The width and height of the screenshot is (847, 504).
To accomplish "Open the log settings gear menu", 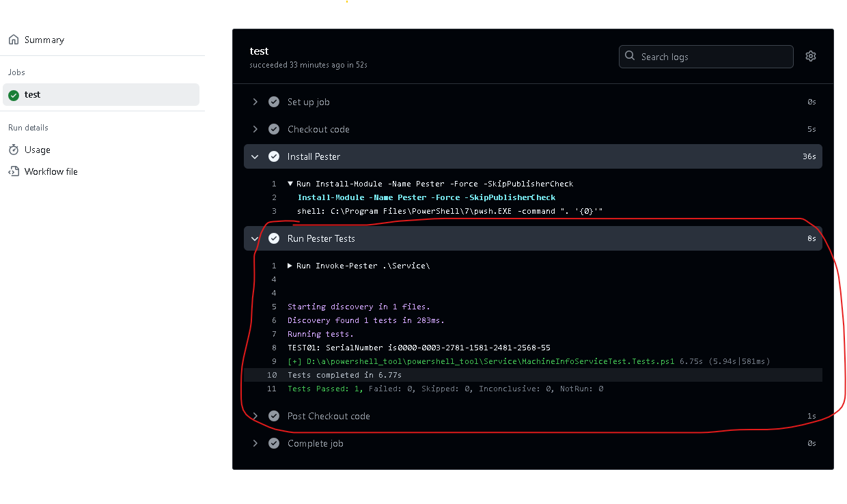I will 811,56.
